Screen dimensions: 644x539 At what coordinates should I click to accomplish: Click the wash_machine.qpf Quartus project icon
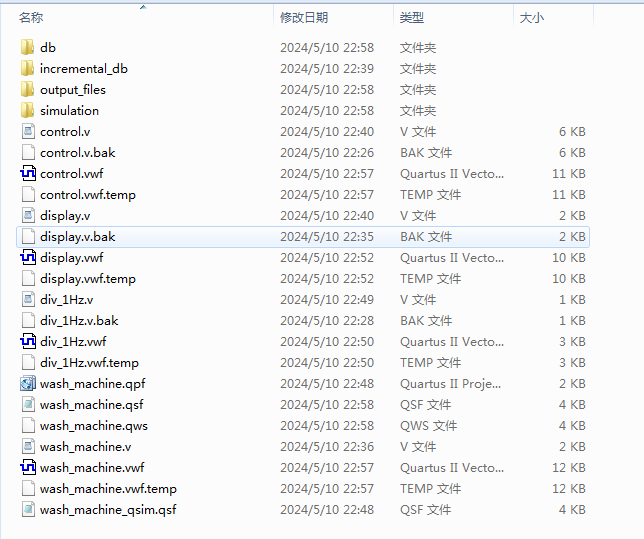pos(28,383)
